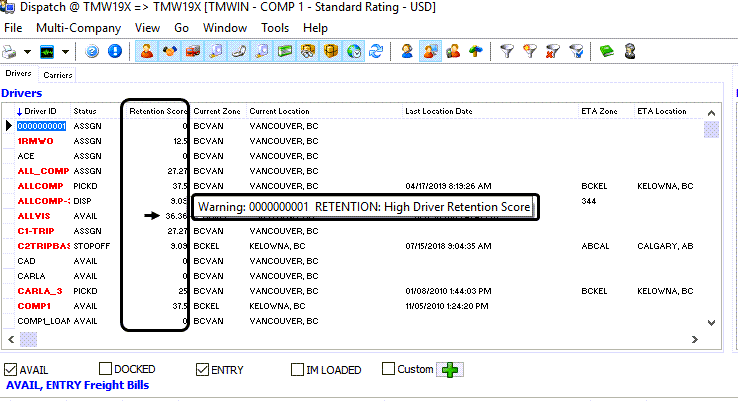The height and width of the screenshot is (402, 738).
Task: Click the highlighted people with computer icon
Action: point(430,51)
